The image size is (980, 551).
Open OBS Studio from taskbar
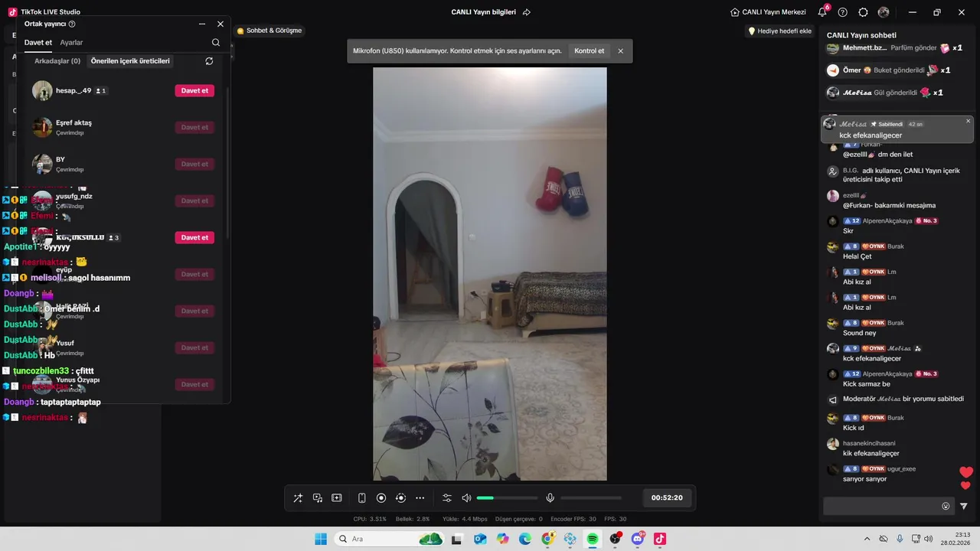click(x=615, y=539)
